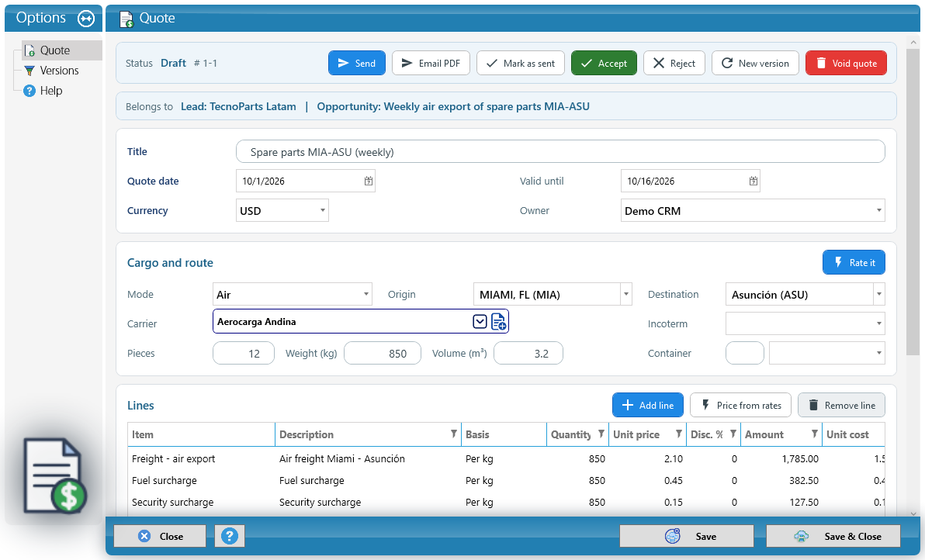925x560 pixels.
Task: Open the Lead: TecnoParts Latam link
Action: coord(238,107)
